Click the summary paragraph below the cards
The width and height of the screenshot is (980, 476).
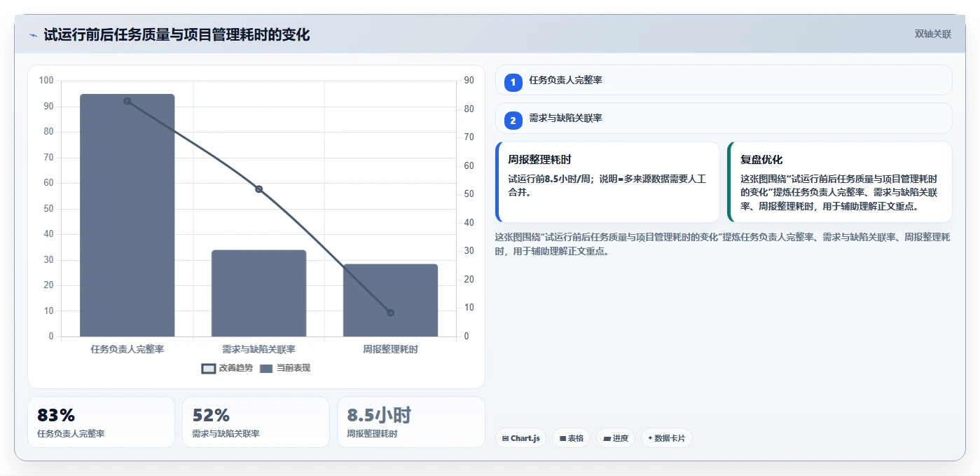coord(722,244)
